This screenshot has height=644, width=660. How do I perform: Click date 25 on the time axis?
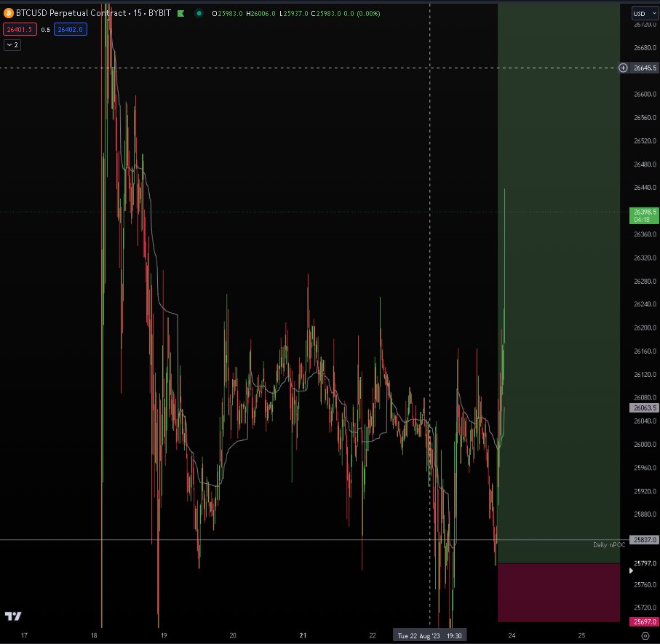click(x=581, y=635)
